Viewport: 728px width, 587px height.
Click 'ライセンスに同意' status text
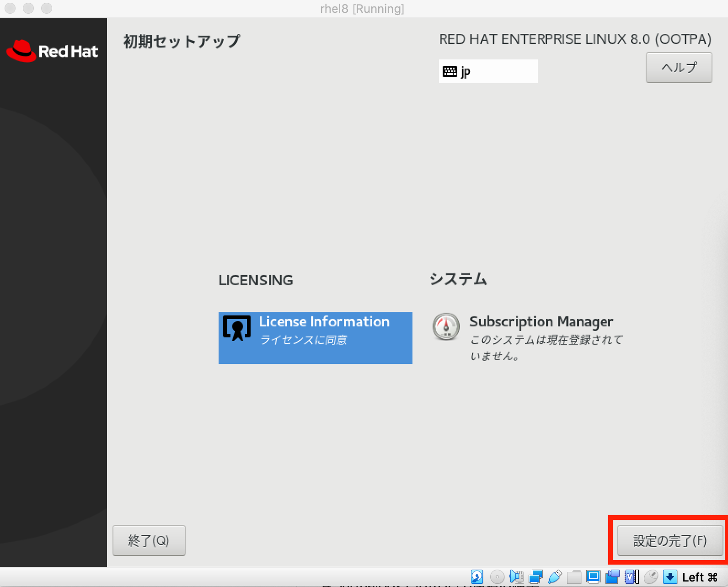click(303, 340)
